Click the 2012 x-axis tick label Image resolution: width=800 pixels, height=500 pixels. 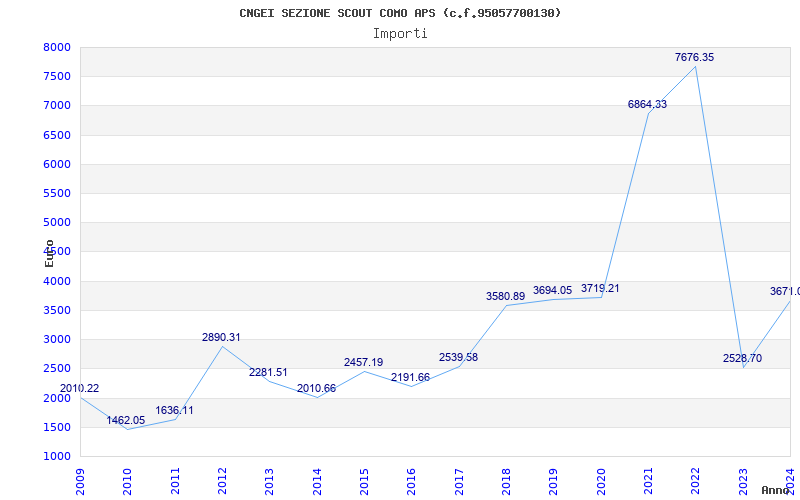point(222,481)
